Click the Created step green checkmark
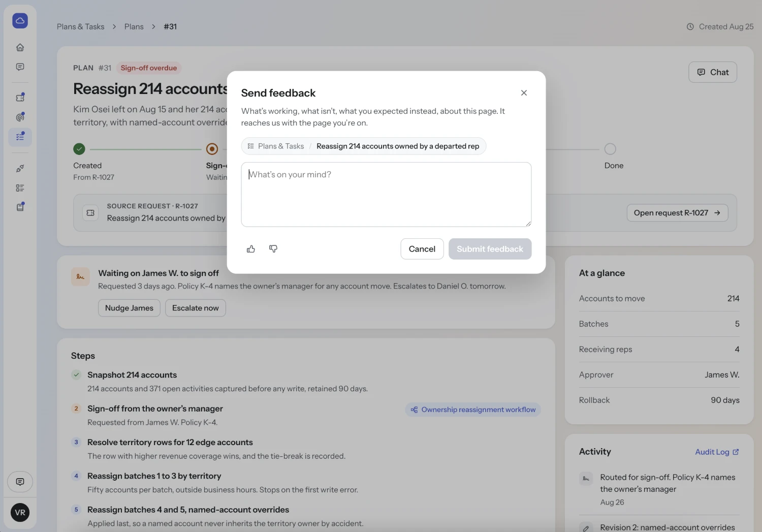762x532 pixels. point(79,149)
